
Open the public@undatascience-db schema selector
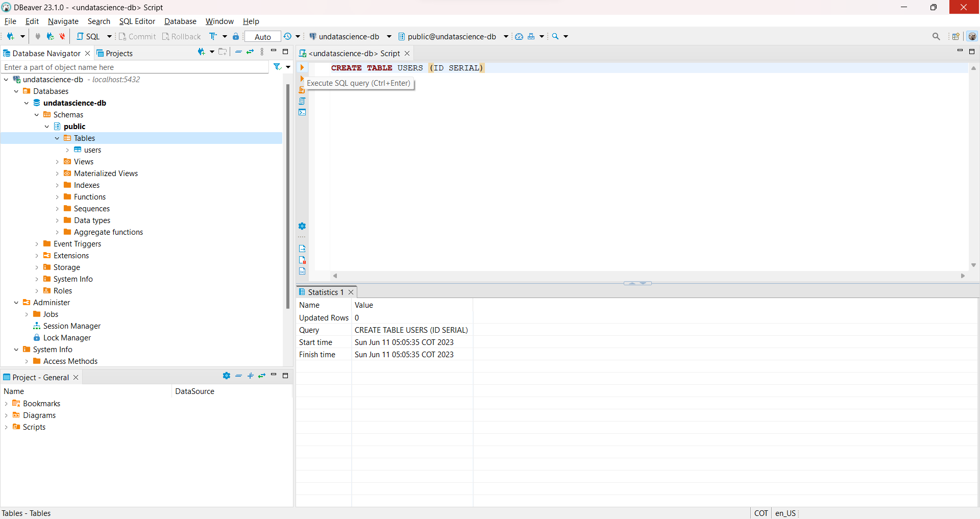click(x=453, y=36)
